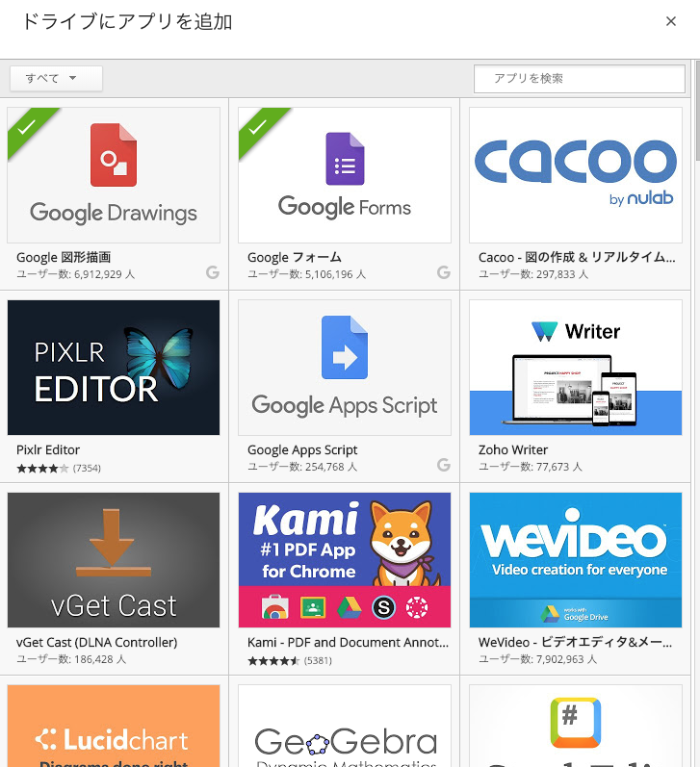Click the purple Google Forms file icon
The width and height of the screenshot is (700, 767).
click(x=345, y=159)
